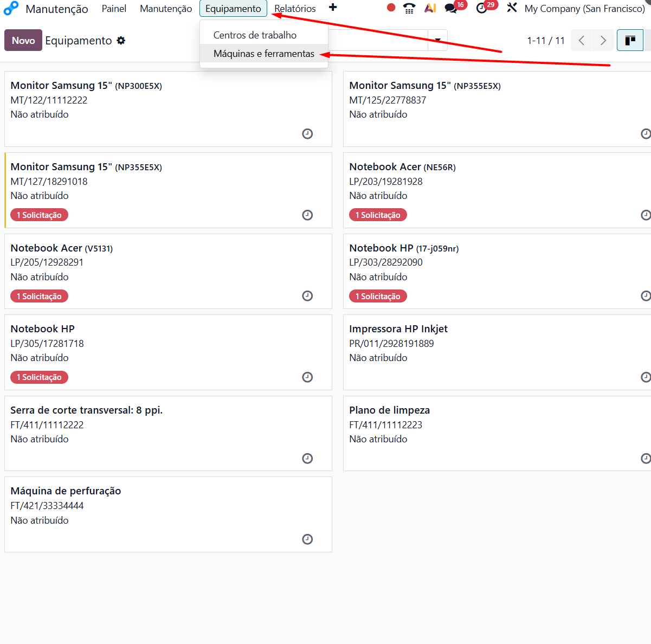Open the AI assistant icon

(430, 8)
